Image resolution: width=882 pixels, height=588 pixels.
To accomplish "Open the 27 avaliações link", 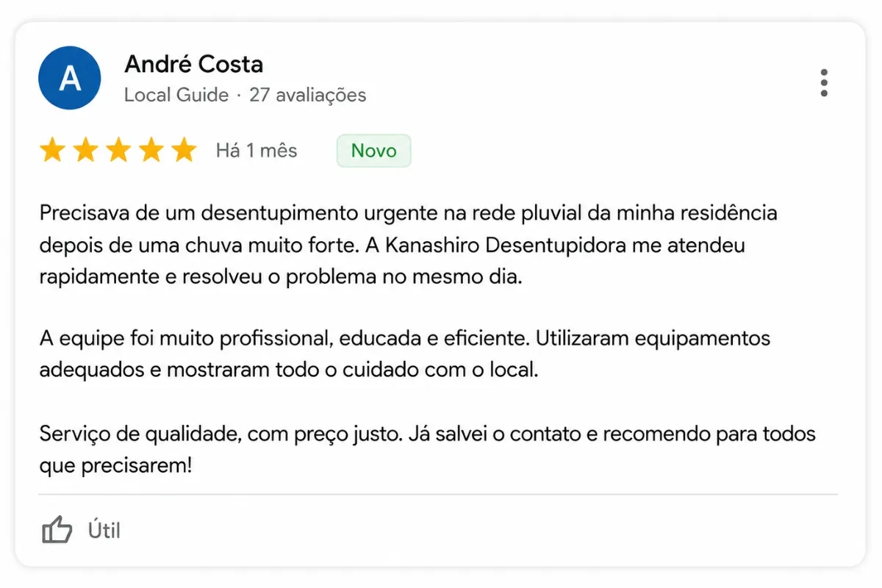I will [x=308, y=95].
